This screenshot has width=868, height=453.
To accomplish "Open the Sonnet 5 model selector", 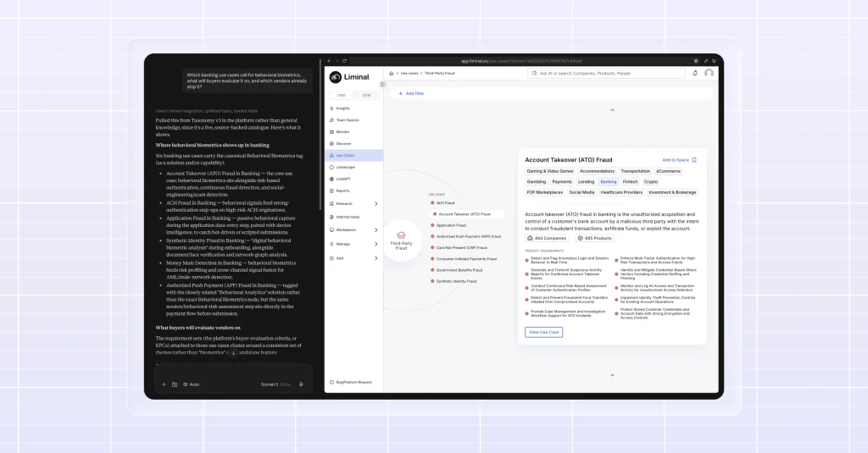I will pyautogui.click(x=275, y=384).
